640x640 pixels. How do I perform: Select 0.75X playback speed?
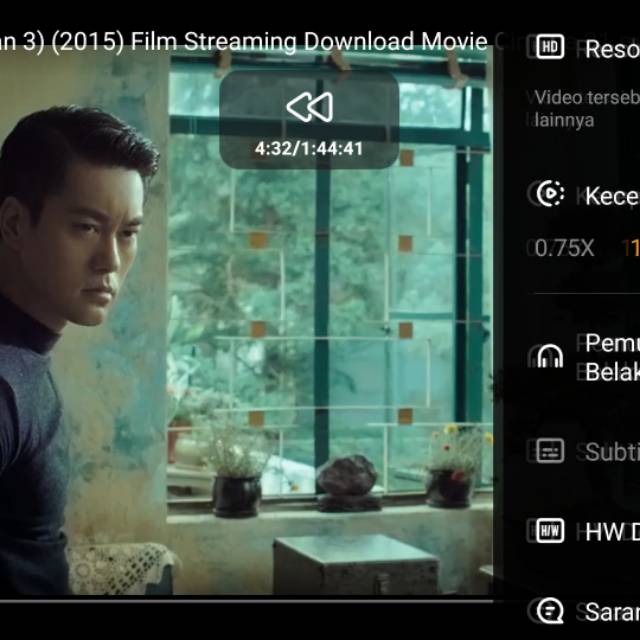click(564, 248)
